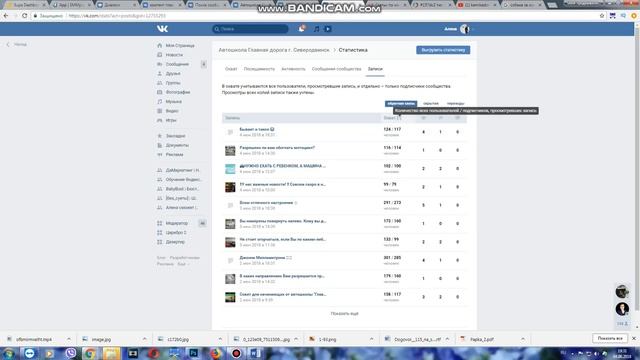The width and height of the screenshot is (640, 360).
Task: Open post 'Джохен Миллиметрике'
Action: tap(265, 258)
